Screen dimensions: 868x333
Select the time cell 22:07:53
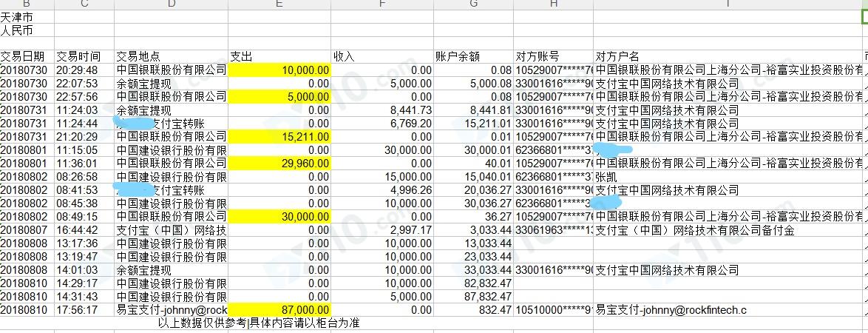[x=84, y=83]
